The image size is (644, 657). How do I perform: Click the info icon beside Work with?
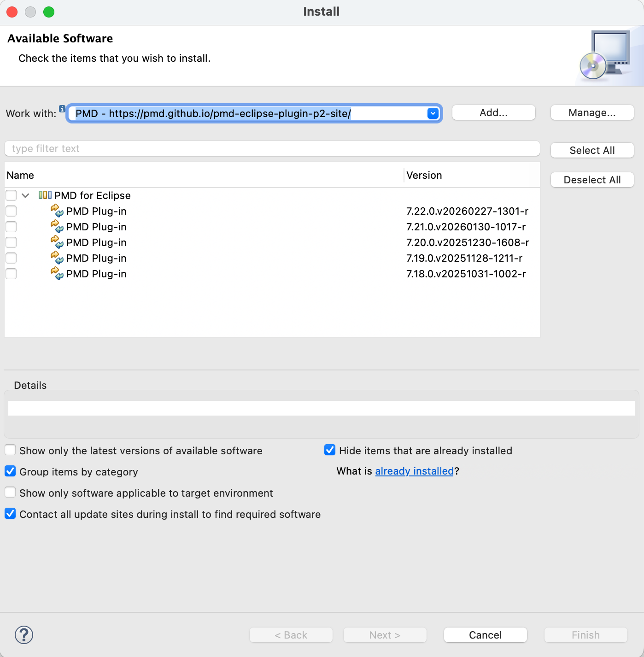pos(62,109)
